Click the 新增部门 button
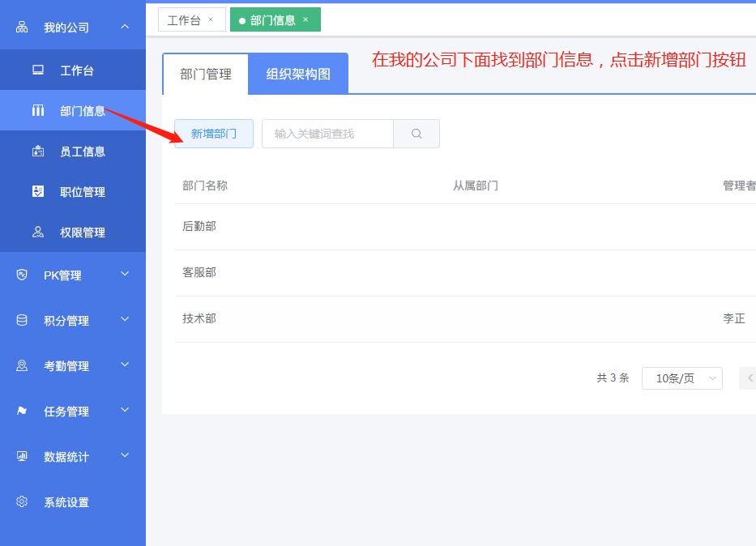The height and width of the screenshot is (546, 756). click(x=214, y=134)
